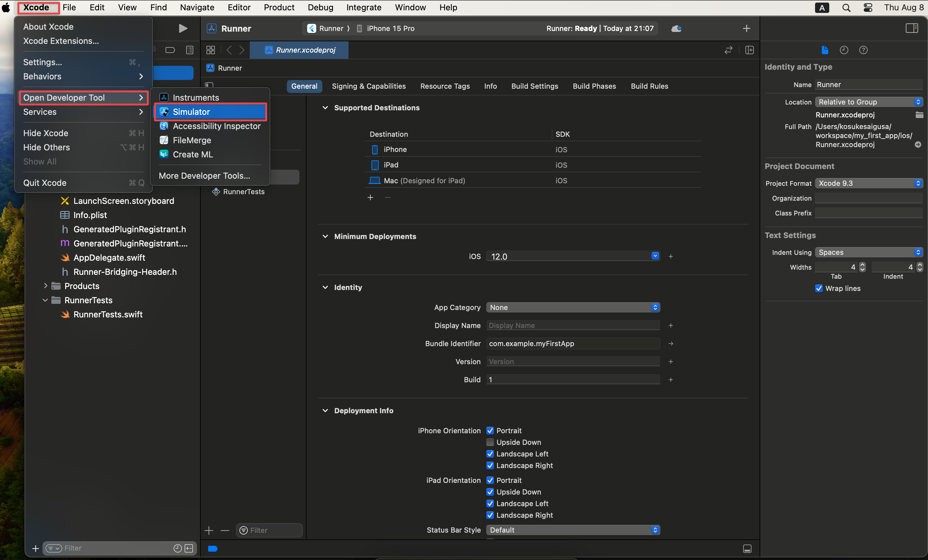Select the File inspector icon
928x560 pixels.
824,50
